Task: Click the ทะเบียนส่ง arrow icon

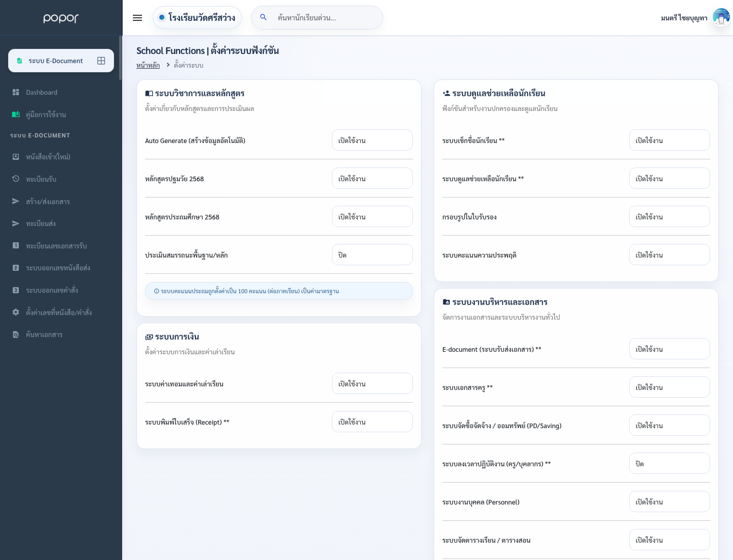Action: (16, 223)
